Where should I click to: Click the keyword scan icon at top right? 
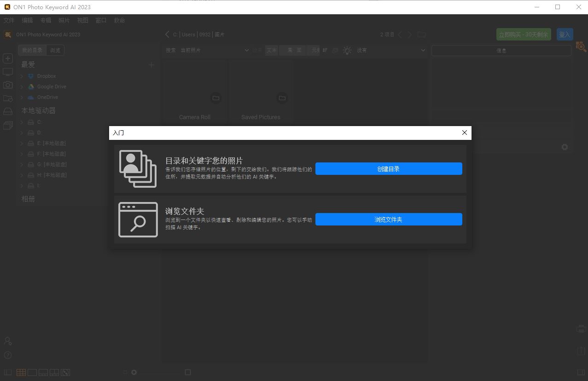click(581, 46)
